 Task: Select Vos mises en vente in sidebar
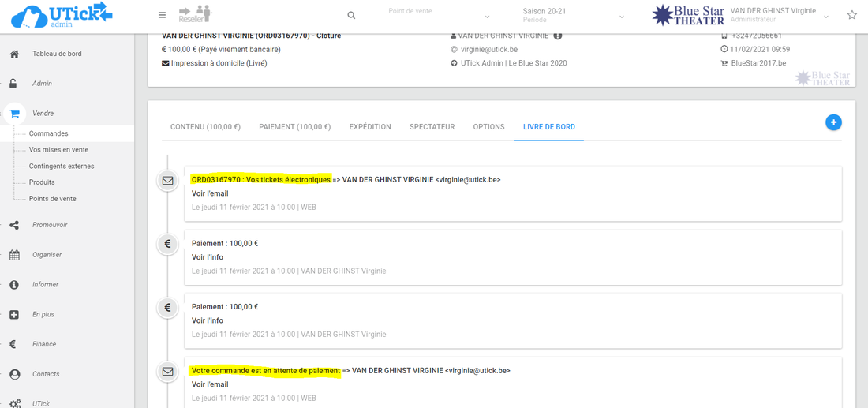click(x=58, y=150)
